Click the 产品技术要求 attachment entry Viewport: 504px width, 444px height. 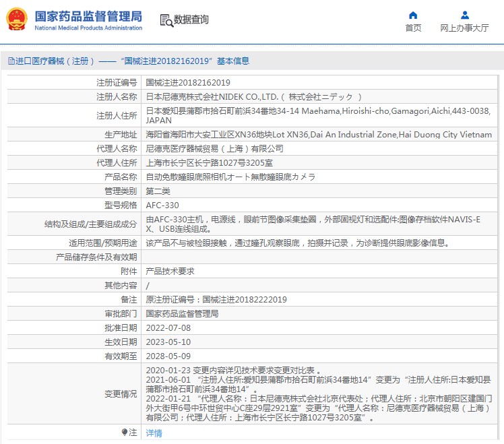[x=170, y=271]
